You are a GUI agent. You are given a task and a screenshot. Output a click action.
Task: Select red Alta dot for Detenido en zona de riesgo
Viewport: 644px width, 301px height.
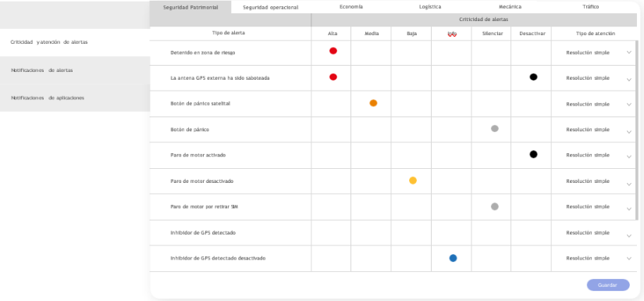tap(333, 51)
